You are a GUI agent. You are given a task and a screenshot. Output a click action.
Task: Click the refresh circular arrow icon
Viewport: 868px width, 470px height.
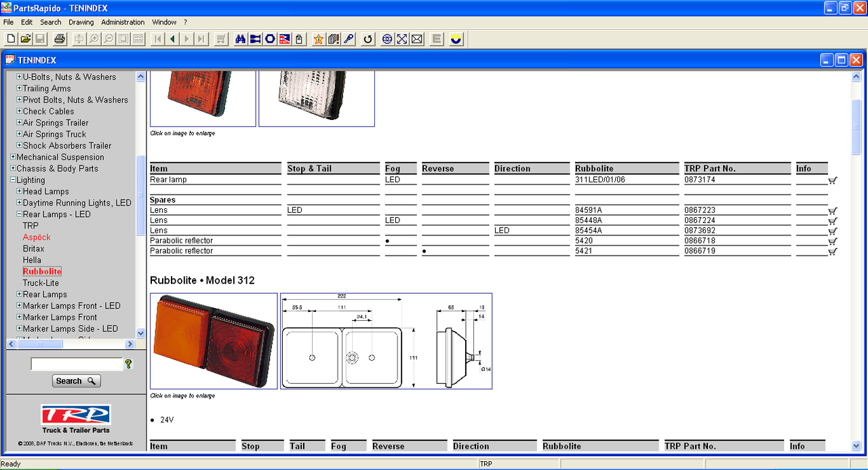[x=368, y=39]
